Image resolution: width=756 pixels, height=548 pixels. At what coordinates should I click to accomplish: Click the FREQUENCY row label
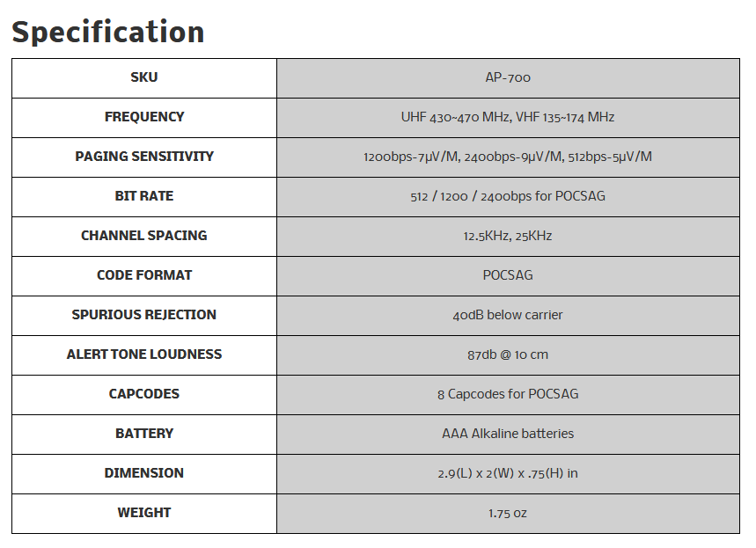pyautogui.click(x=144, y=117)
